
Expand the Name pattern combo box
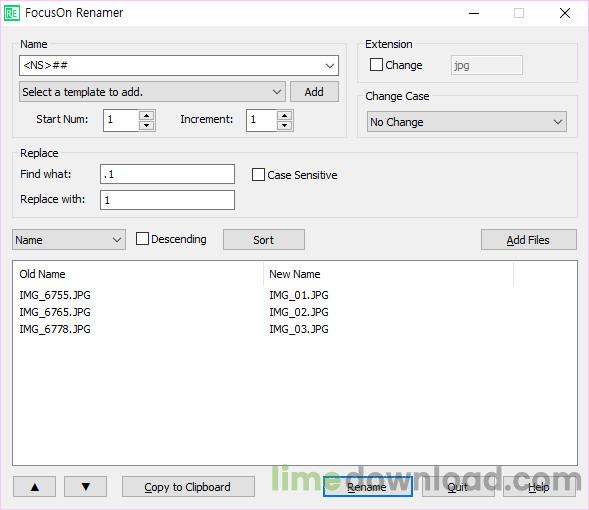(330, 66)
